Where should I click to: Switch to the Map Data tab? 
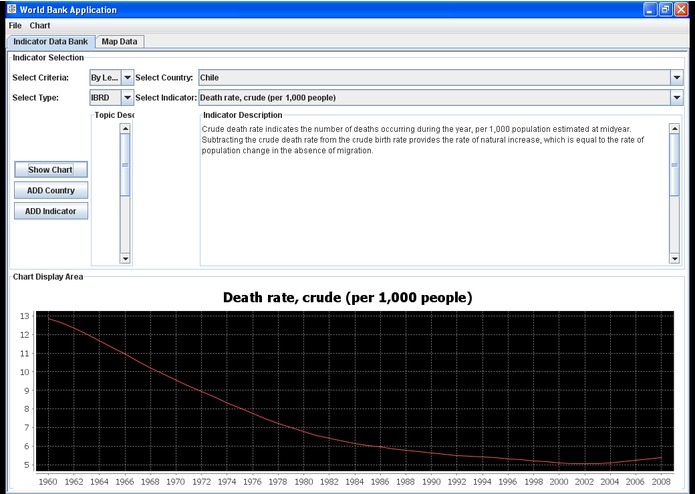click(120, 42)
